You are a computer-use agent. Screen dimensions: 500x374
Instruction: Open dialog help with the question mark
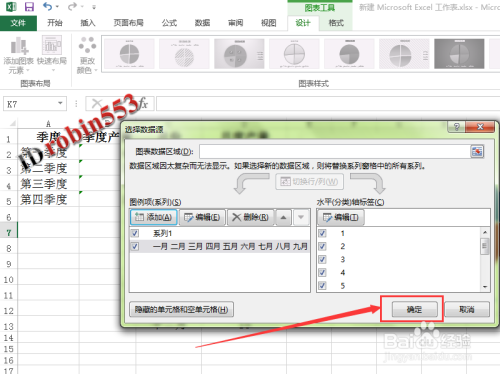(x=456, y=127)
